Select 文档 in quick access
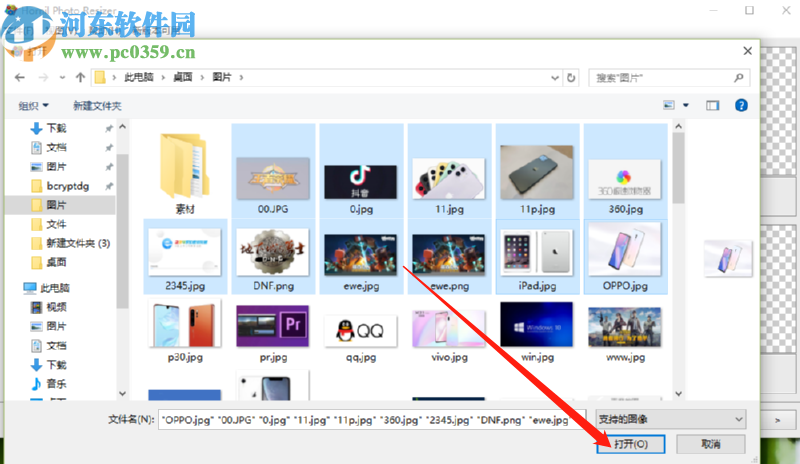This screenshot has width=800, height=464. (57, 148)
